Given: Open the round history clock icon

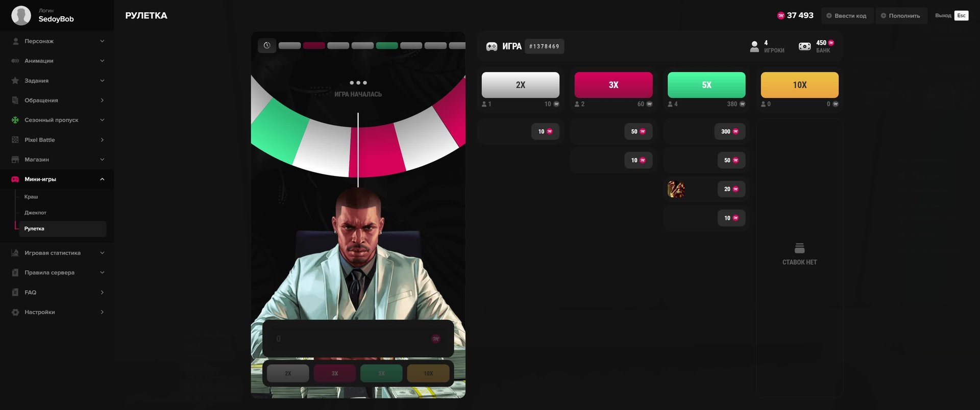Looking at the screenshot, I should coord(267,45).
